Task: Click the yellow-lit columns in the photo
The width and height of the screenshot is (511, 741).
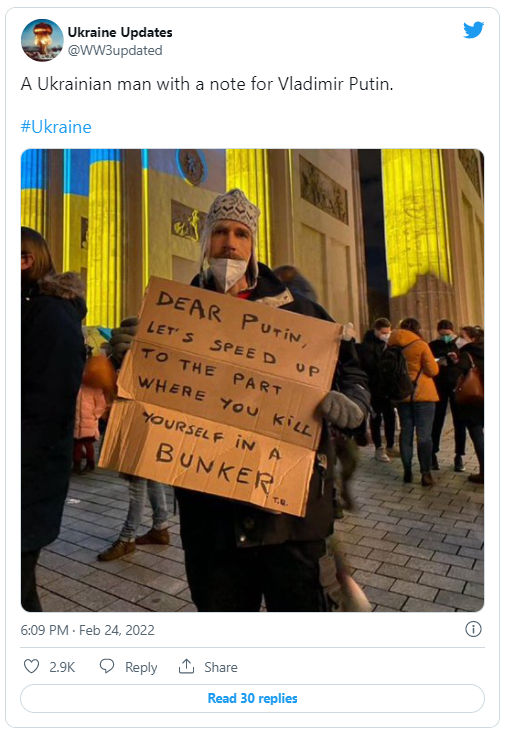Action: [x=416, y=222]
